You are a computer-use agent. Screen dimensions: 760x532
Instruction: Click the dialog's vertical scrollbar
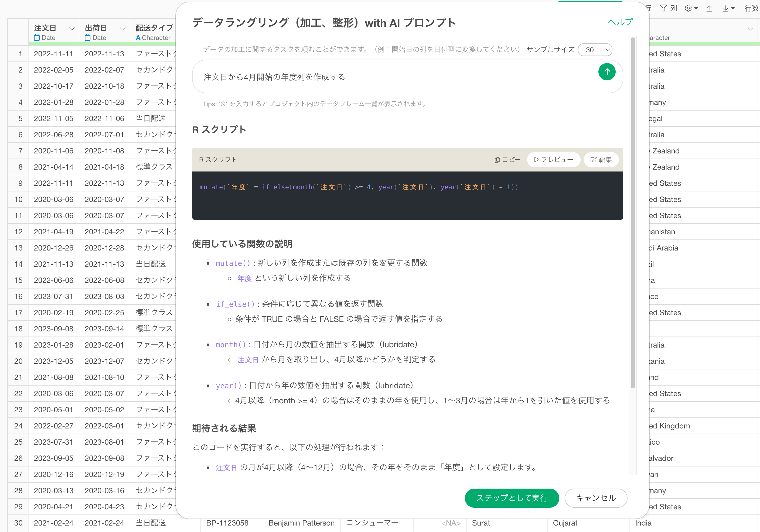633,212
